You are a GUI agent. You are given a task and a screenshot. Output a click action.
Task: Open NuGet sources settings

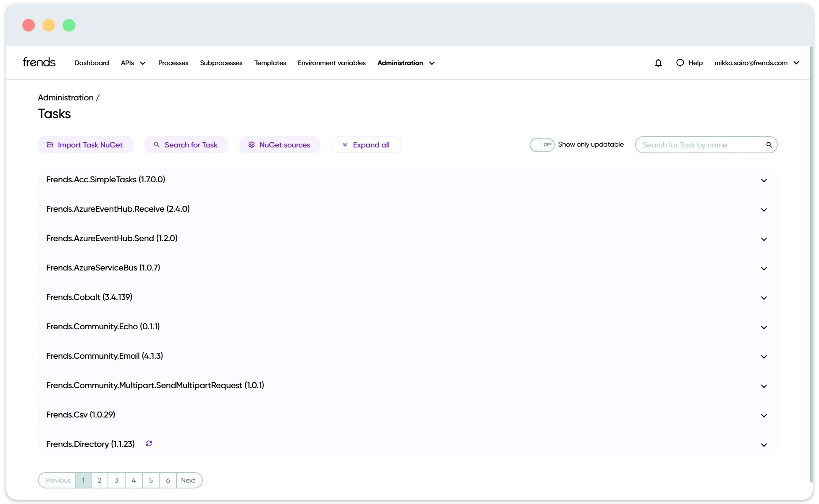280,145
